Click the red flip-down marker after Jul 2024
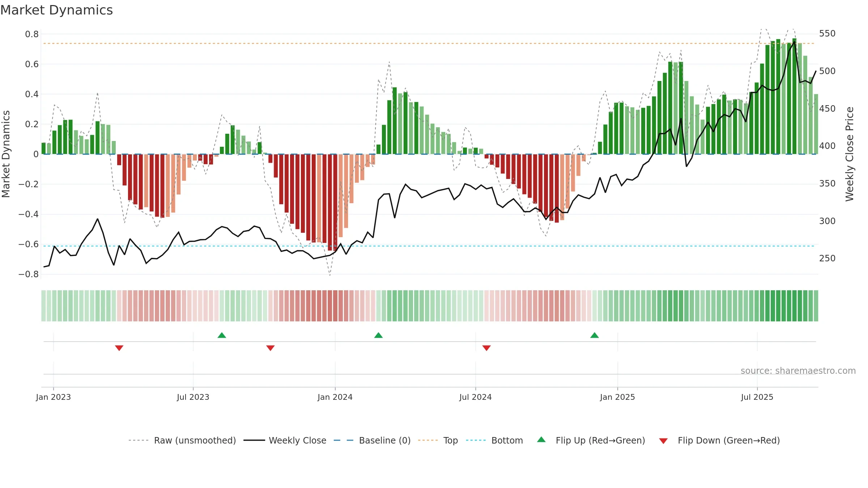This screenshot has height=488, width=868. (x=486, y=348)
